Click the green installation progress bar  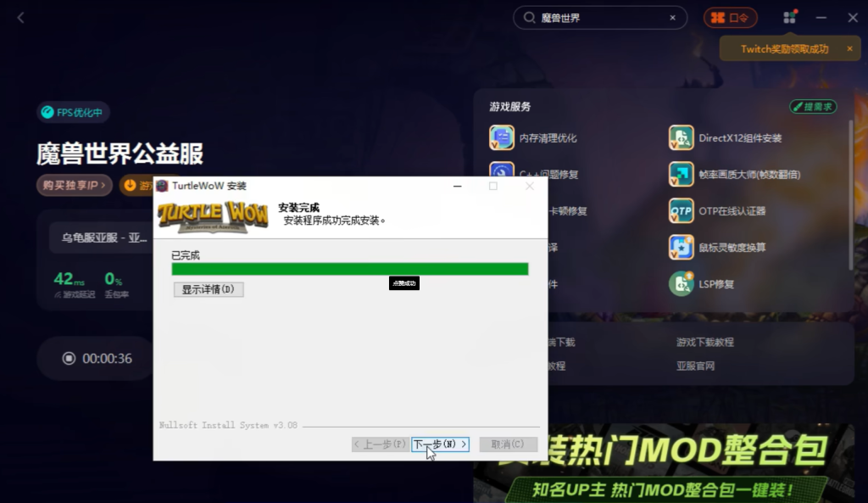349,269
